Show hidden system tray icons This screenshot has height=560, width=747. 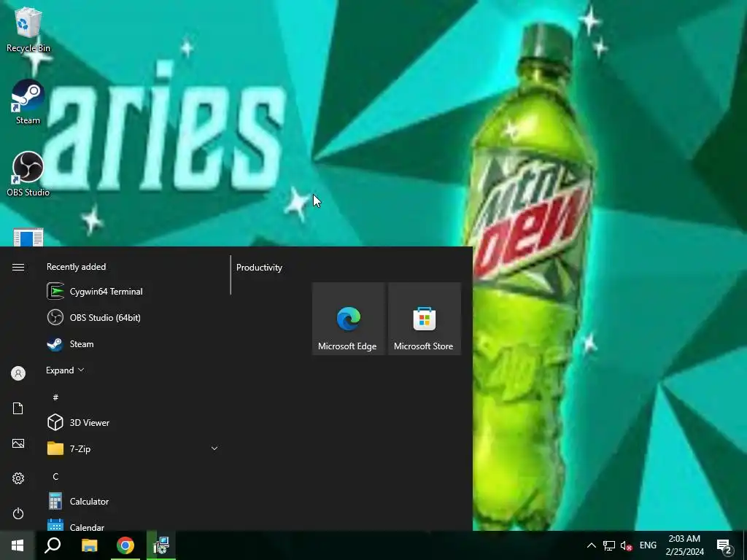tap(591, 545)
